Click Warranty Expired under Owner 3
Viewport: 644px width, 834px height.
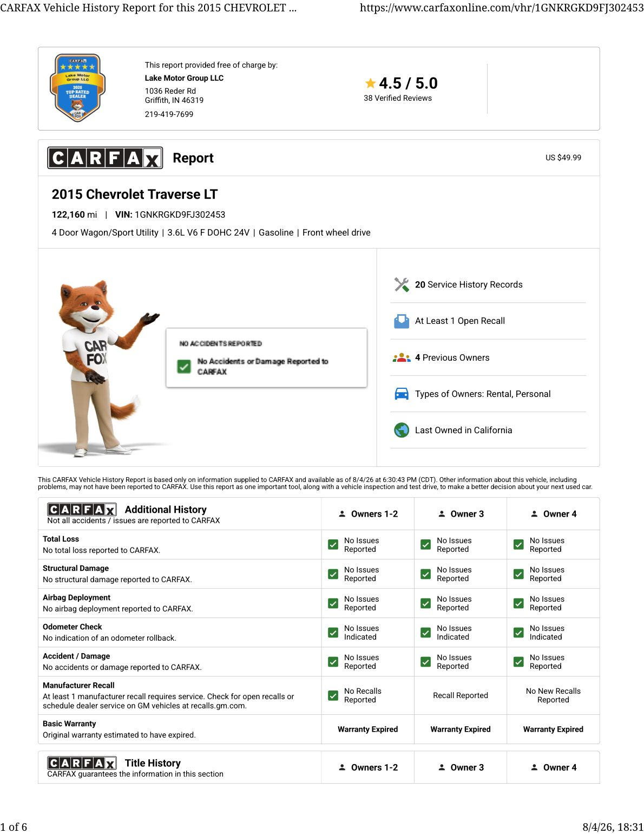tap(461, 729)
